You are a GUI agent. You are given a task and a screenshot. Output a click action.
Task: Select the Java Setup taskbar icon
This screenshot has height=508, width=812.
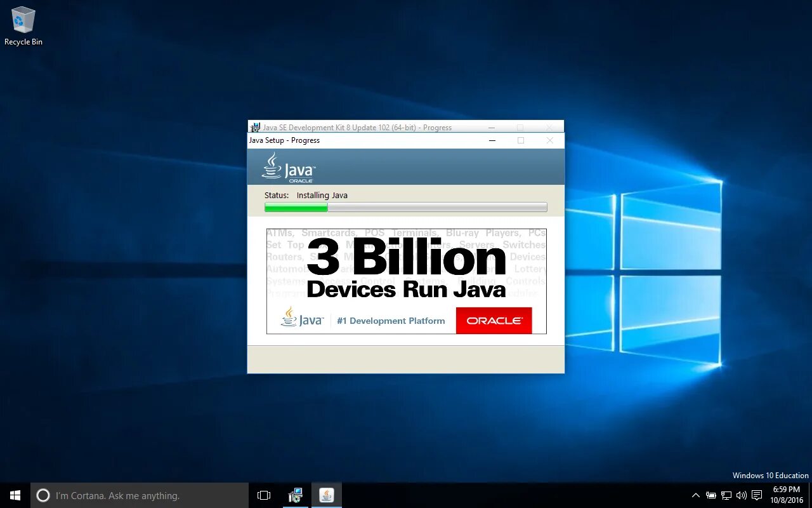(x=327, y=495)
